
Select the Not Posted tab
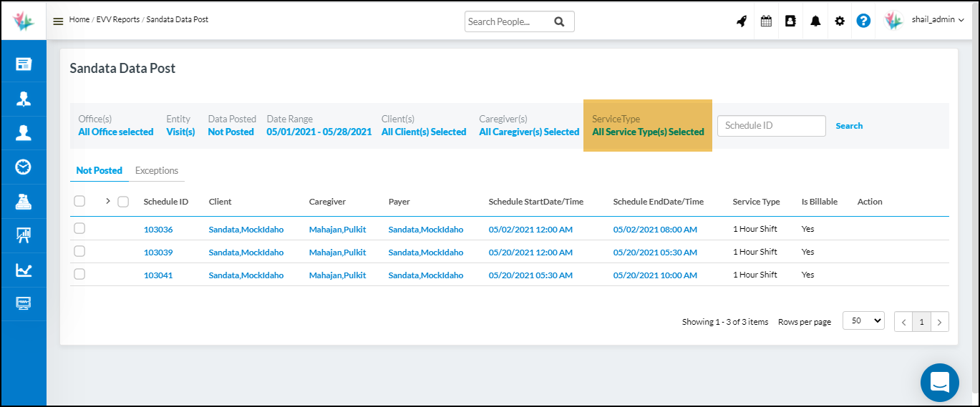coord(99,171)
